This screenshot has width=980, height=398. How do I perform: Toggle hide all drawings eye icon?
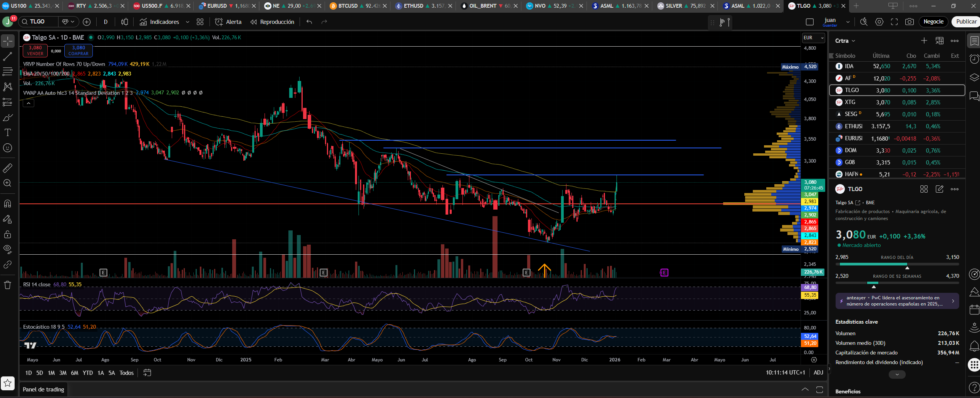8,249
